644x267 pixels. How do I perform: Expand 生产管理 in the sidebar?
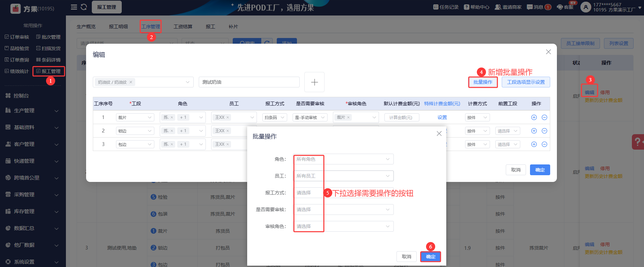33,111
